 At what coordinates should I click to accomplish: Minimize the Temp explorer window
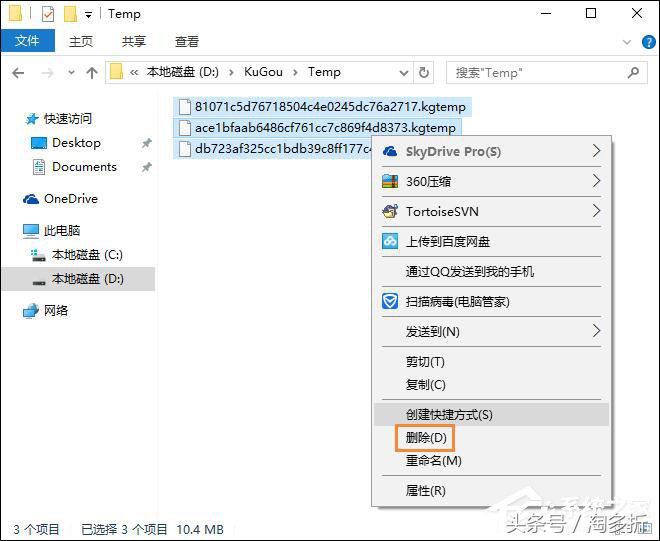tap(546, 13)
